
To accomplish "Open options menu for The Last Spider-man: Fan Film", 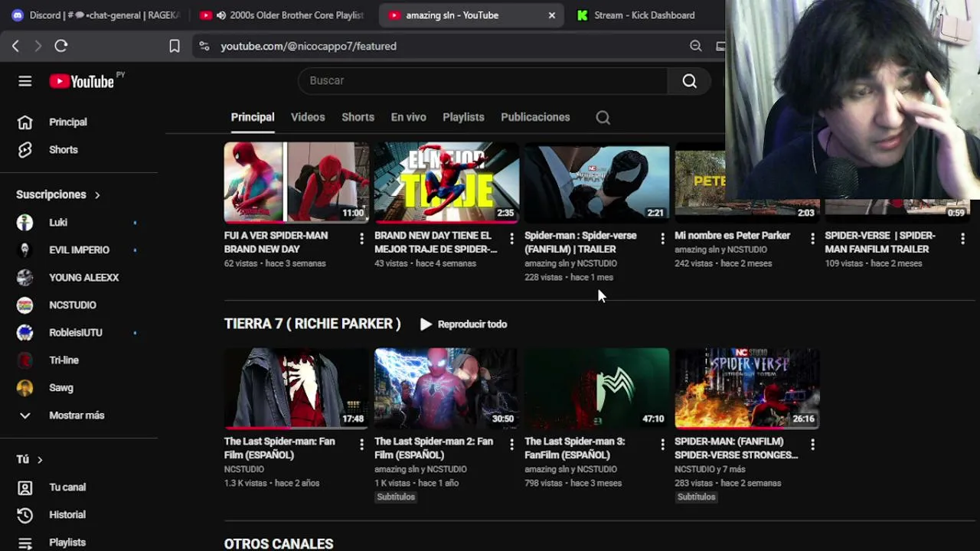I will [x=361, y=445].
